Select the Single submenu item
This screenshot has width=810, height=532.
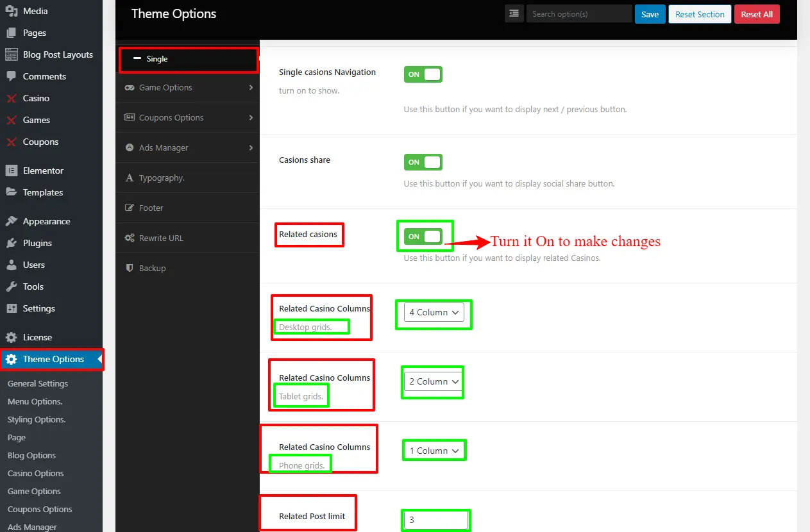point(188,59)
